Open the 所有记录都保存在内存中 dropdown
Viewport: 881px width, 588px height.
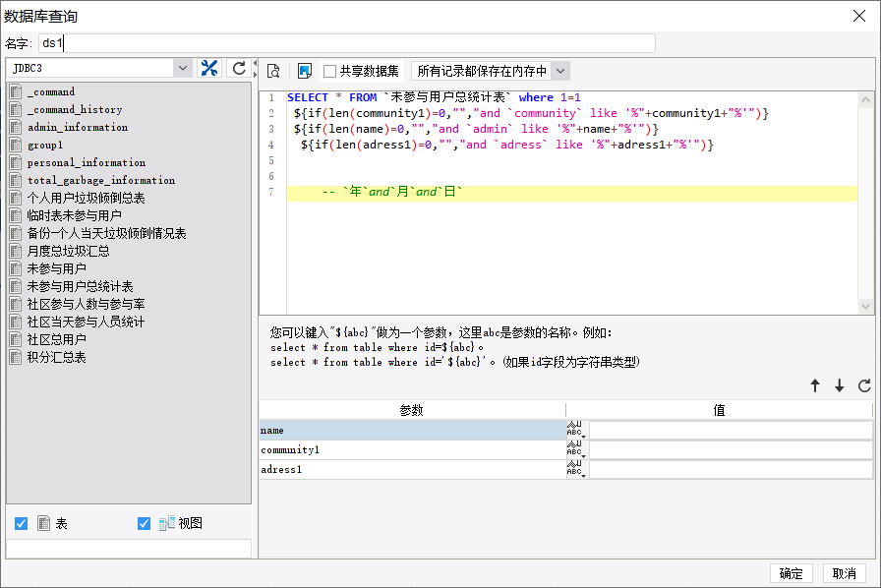click(x=560, y=71)
